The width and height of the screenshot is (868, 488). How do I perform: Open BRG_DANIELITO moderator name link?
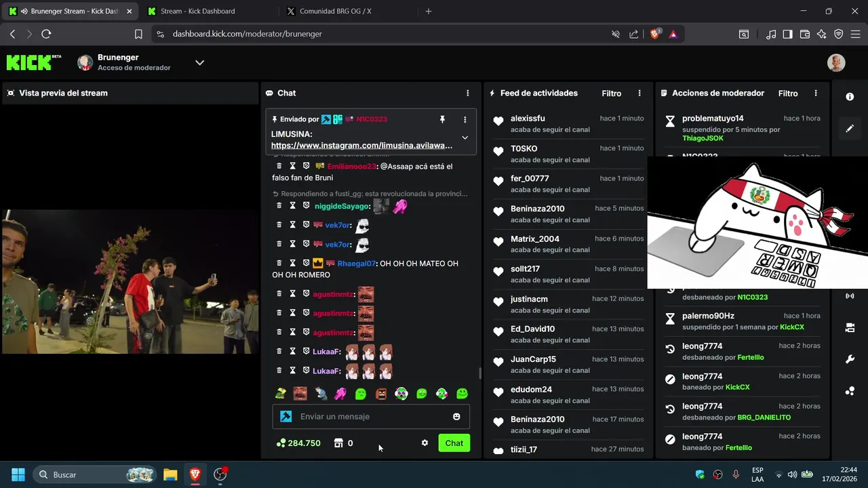[764, 418]
